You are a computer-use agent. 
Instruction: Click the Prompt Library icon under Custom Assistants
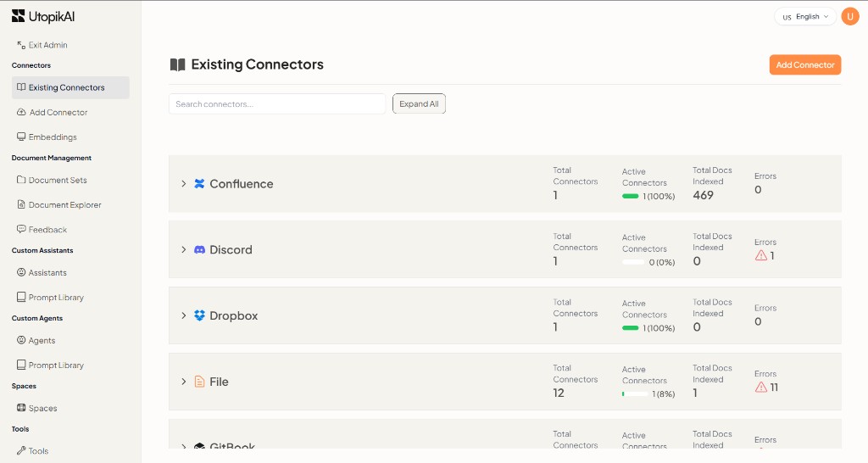[x=21, y=297]
